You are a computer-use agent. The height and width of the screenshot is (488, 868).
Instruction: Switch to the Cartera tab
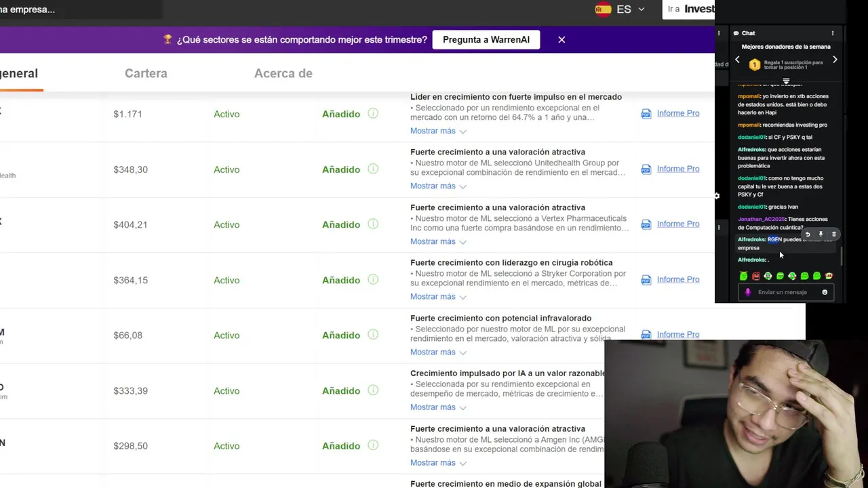point(146,73)
